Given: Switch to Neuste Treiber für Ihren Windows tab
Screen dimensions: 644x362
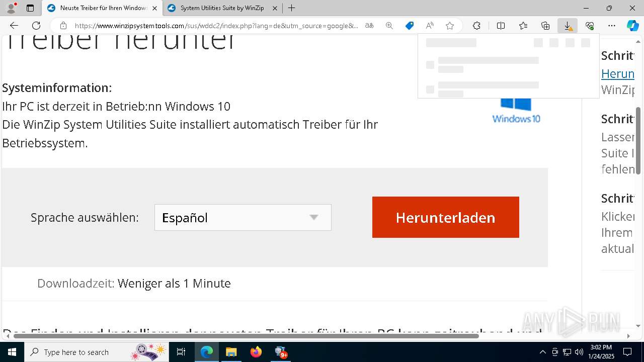Looking at the screenshot, I should coord(102,8).
